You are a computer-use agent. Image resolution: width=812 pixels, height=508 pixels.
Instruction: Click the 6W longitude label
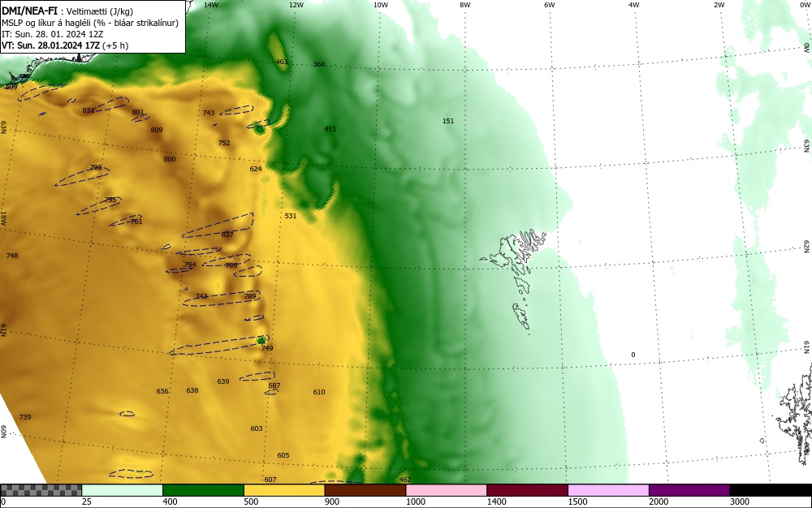[550, 5]
